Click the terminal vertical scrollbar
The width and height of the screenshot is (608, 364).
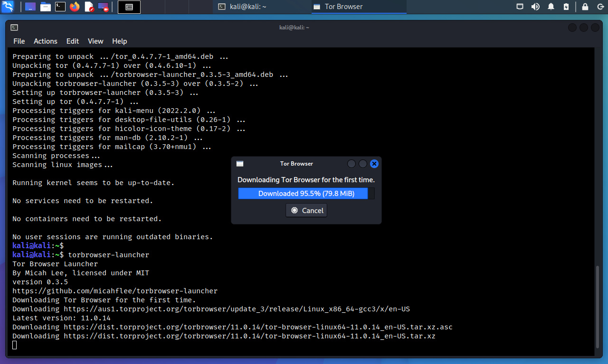[598, 308]
